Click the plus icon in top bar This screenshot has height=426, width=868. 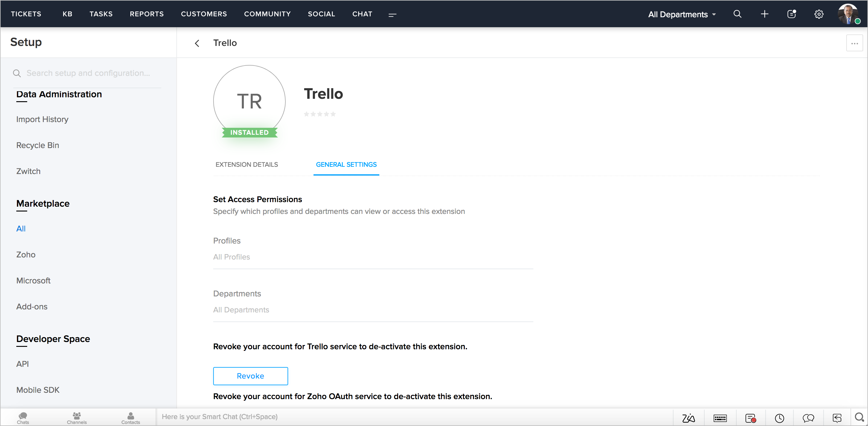pyautogui.click(x=764, y=14)
